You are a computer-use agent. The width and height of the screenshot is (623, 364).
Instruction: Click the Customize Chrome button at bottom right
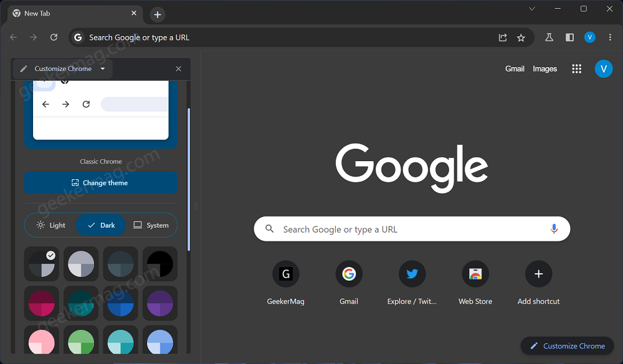coord(568,346)
